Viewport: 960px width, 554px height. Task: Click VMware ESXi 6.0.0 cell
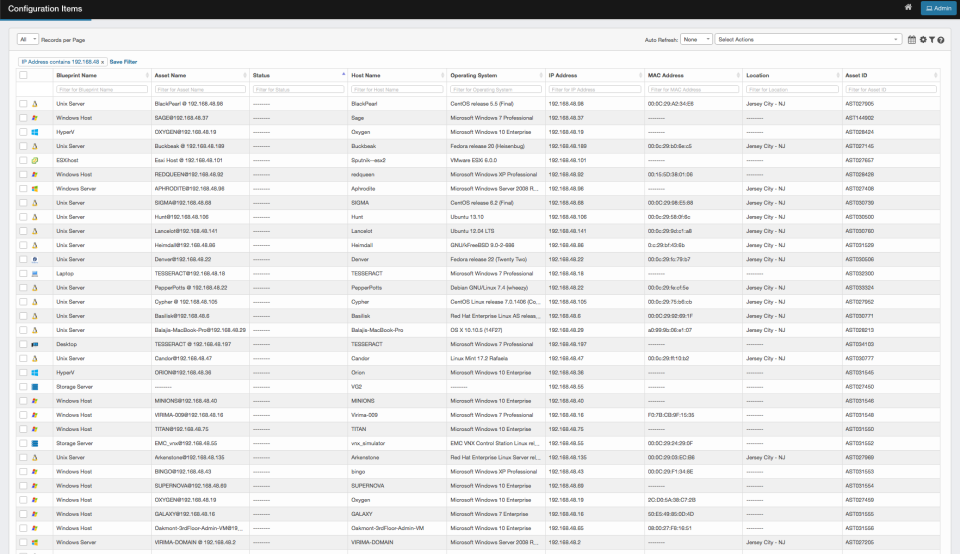pyautogui.click(x=473, y=160)
